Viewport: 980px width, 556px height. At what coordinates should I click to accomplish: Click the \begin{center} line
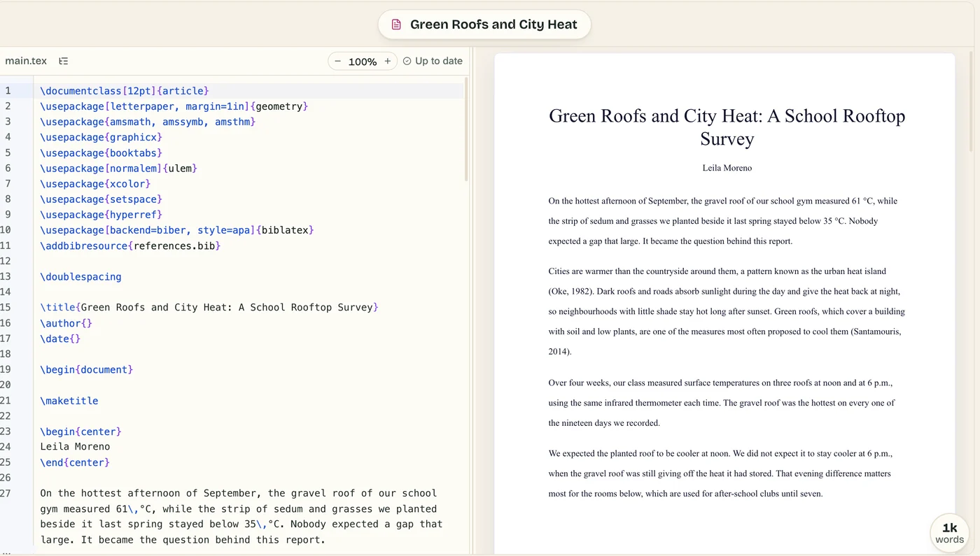(80, 432)
